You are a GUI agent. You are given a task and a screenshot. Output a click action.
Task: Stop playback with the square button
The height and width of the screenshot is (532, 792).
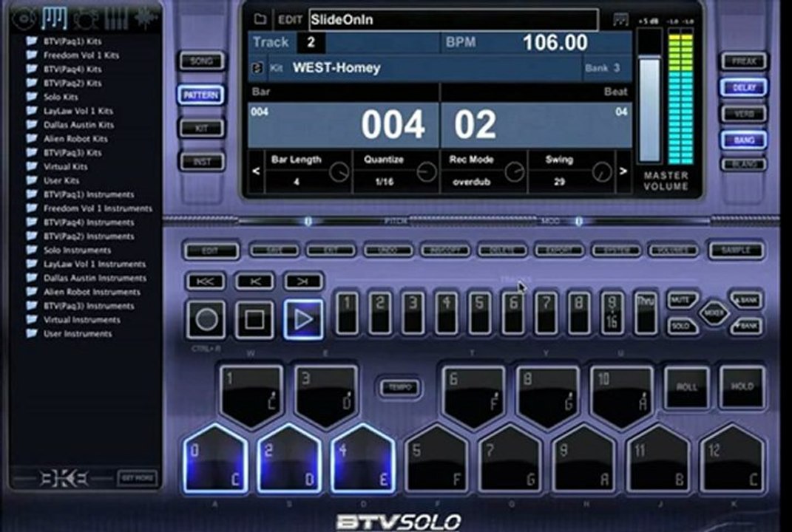click(x=254, y=319)
